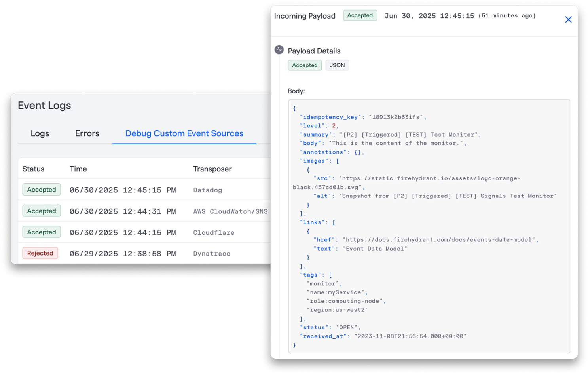
Task: Click the "name:myService" tag line
Action: [x=337, y=292]
